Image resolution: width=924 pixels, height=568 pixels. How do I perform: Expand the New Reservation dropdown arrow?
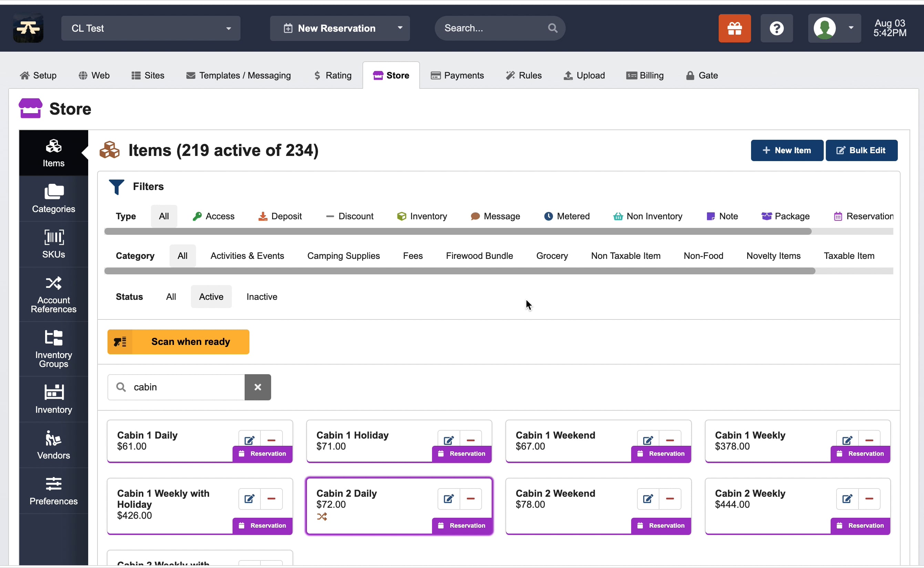(400, 28)
